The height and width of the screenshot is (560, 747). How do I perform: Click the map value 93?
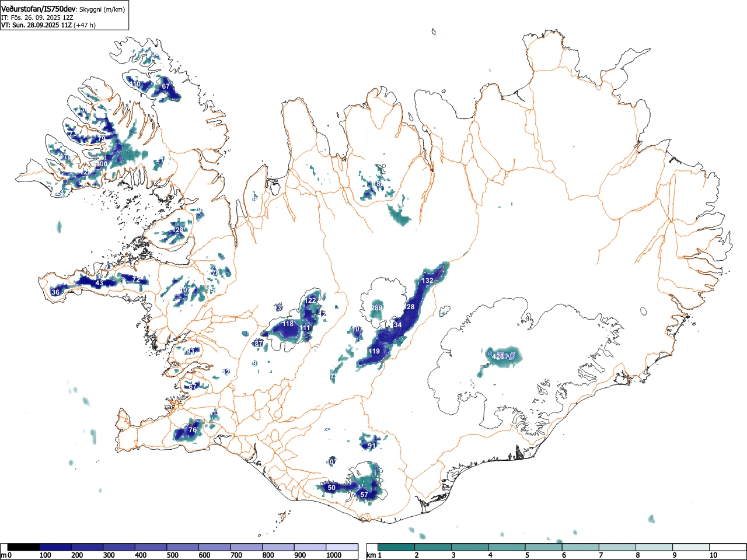click(x=190, y=351)
